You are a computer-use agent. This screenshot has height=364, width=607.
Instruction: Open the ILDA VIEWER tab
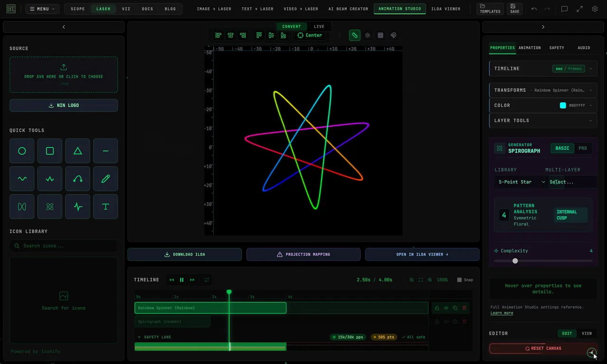point(446,9)
